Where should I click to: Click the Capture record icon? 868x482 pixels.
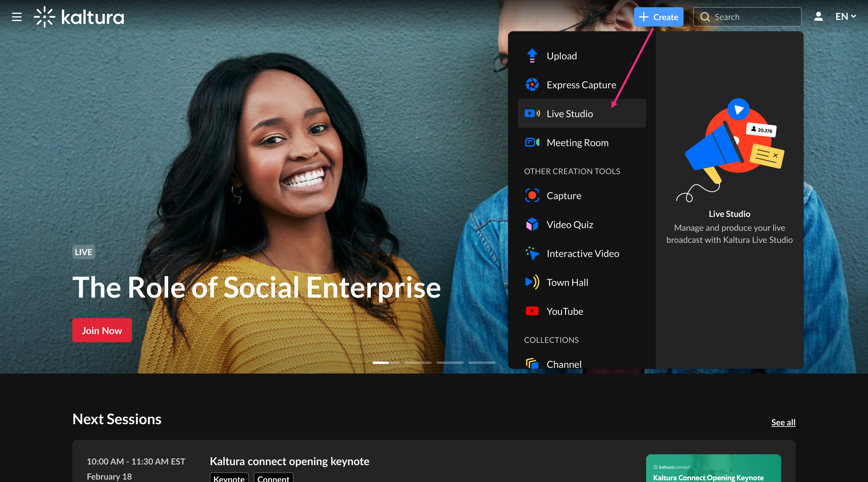(x=532, y=195)
